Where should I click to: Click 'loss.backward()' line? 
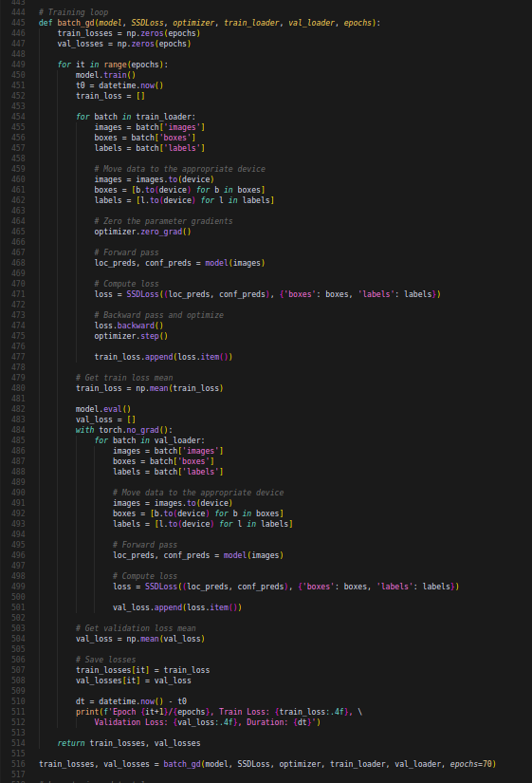pyautogui.click(x=129, y=326)
